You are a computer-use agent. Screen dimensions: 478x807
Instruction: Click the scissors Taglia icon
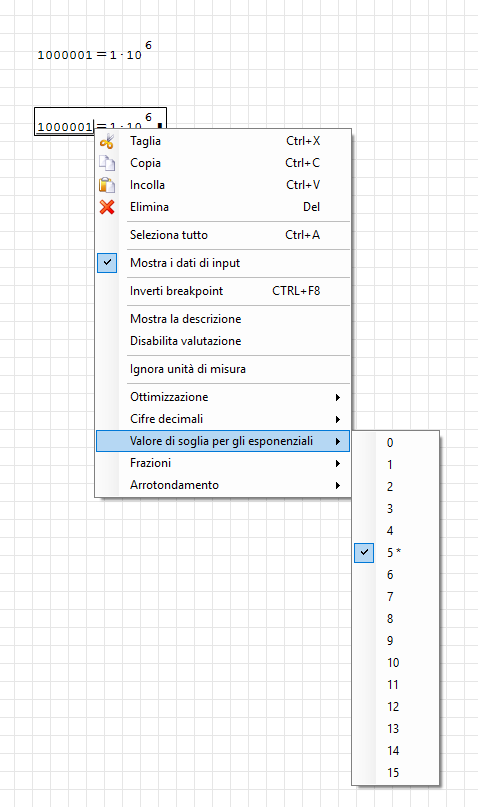pos(107,141)
